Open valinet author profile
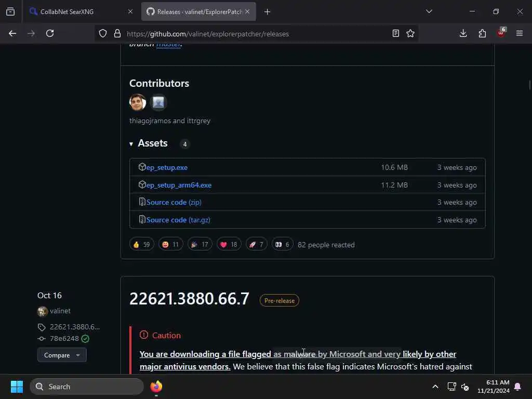 60,311
